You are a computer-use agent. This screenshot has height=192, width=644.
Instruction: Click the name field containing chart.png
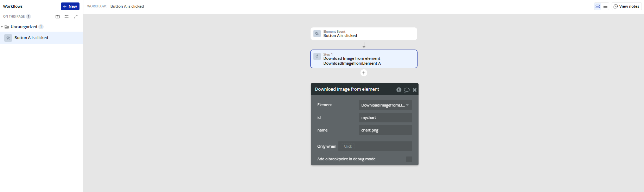click(x=385, y=130)
